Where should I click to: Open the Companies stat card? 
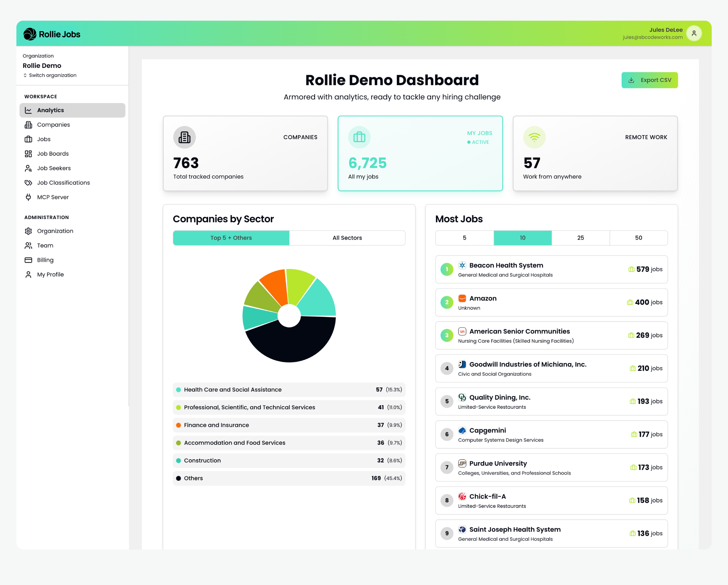tap(245, 154)
